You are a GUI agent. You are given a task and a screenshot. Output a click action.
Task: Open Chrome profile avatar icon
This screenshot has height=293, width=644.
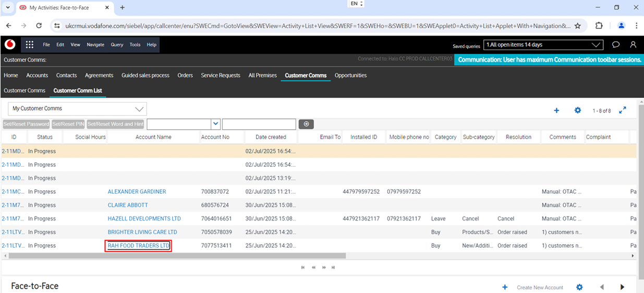click(x=621, y=26)
